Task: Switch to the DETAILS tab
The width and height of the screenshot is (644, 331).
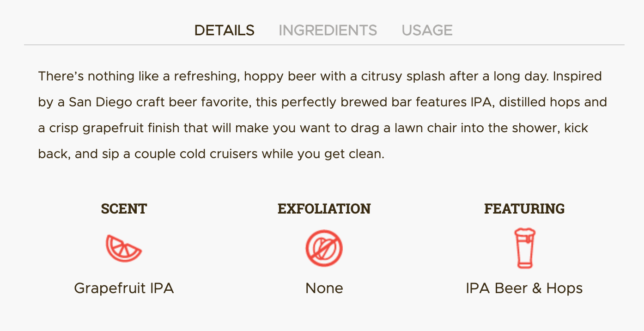Action: [224, 31]
